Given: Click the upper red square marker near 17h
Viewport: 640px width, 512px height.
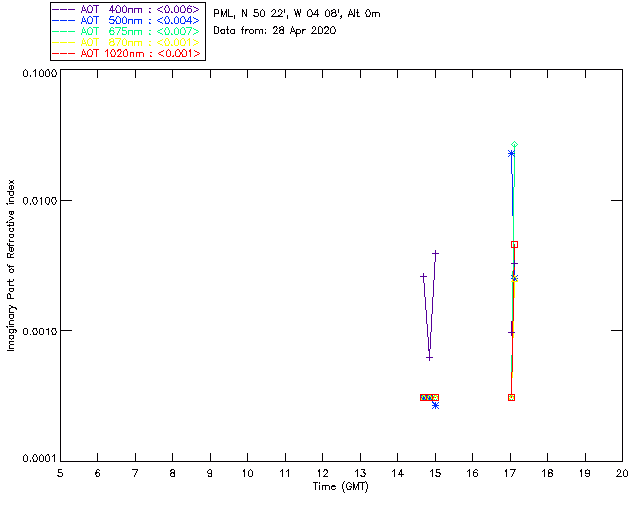Looking at the screenshot, I should pos(515,245).
